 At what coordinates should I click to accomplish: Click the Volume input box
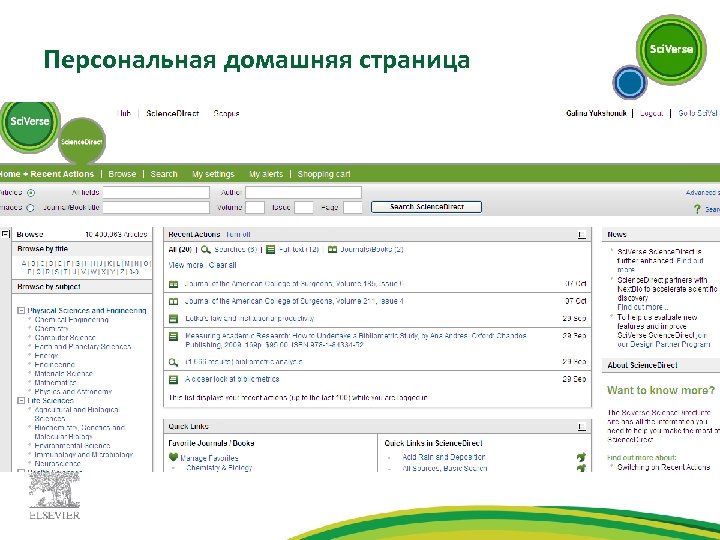click(255, 208)
